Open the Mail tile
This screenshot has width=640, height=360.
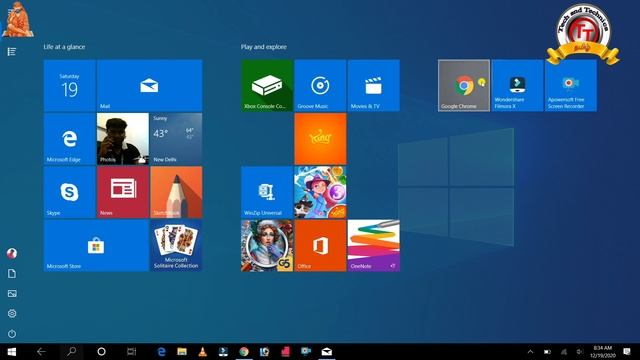pyautogui.click(x=149, y=85)
